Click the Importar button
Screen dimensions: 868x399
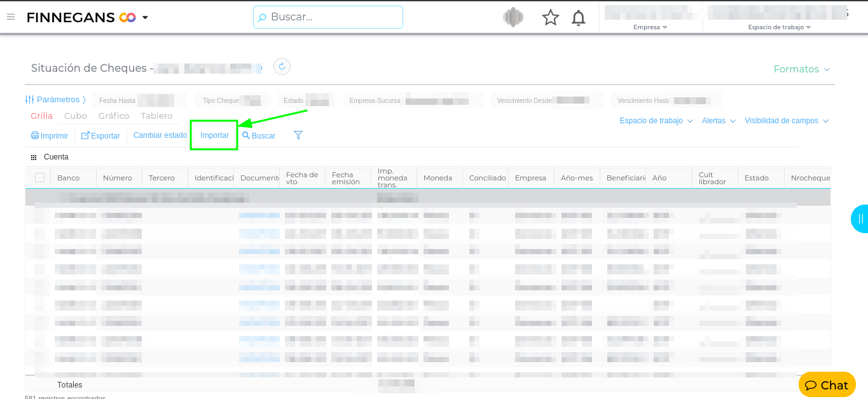point(214,135)
